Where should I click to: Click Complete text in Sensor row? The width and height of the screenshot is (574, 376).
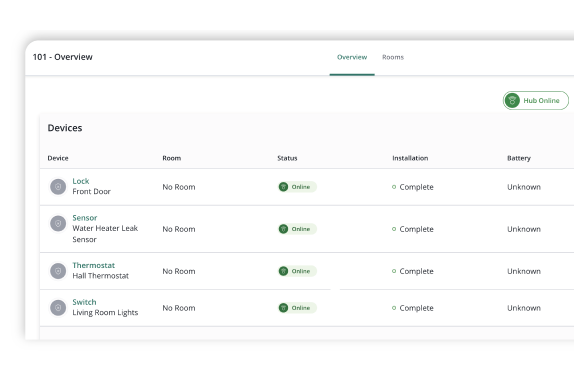coord(417,229)
